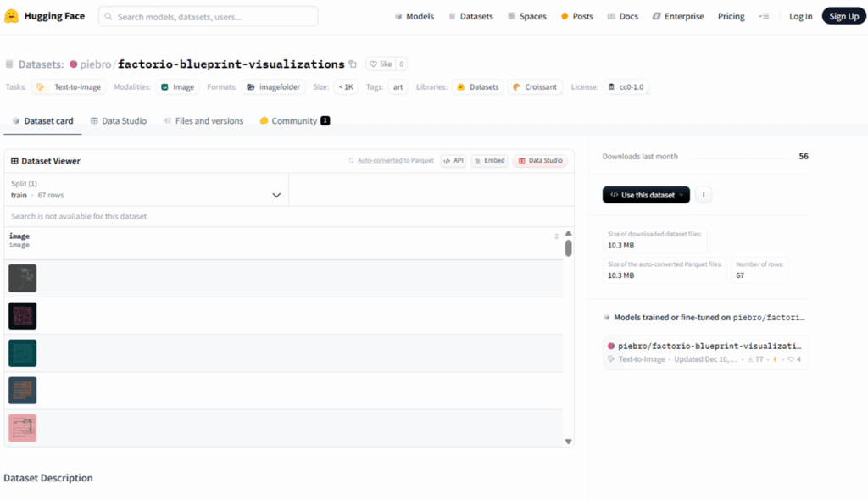Switch to the Data Studio tab
The width and height of the screenshot is (868, 500).
click(119, 120)
